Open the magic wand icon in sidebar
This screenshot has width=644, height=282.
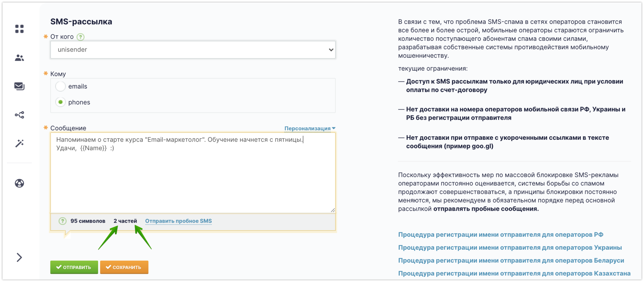[19, 144]
